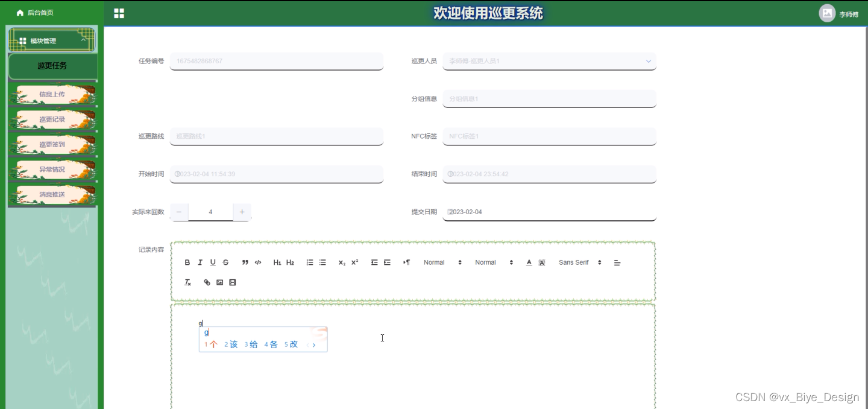Clear text formatting in editor
The width and height of the screenshot is (868, 409).
point(187,282)
